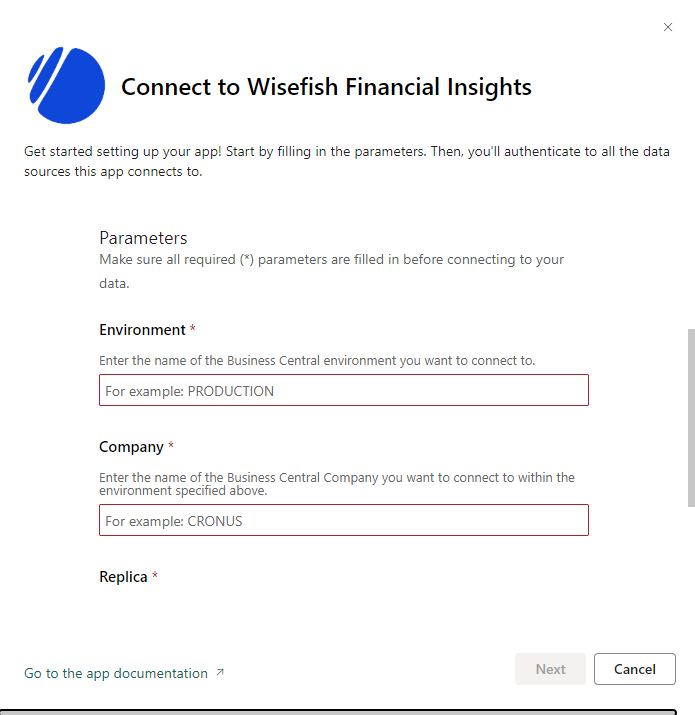
Task: Click the red asterisk beside Replica
Action: tap(155, 577)
